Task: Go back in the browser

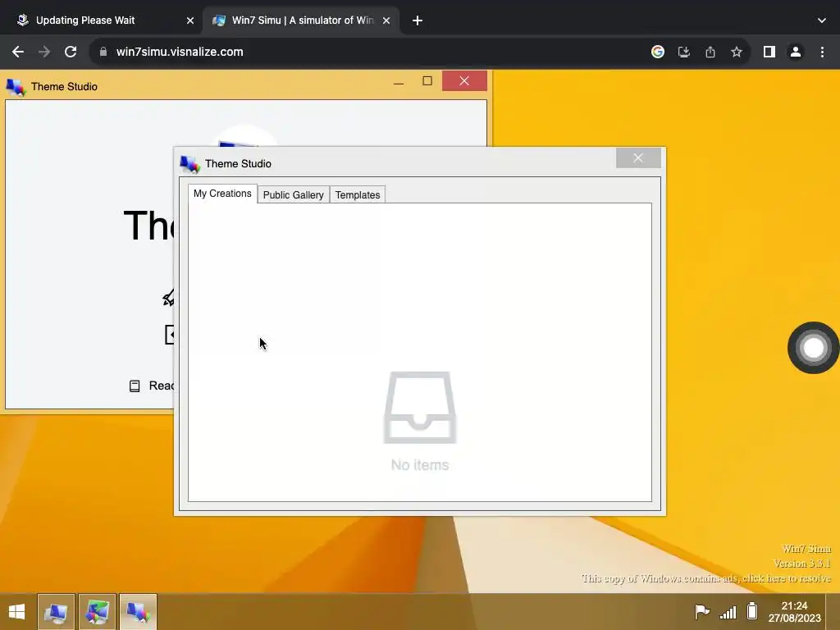Action: click(18, 52)
